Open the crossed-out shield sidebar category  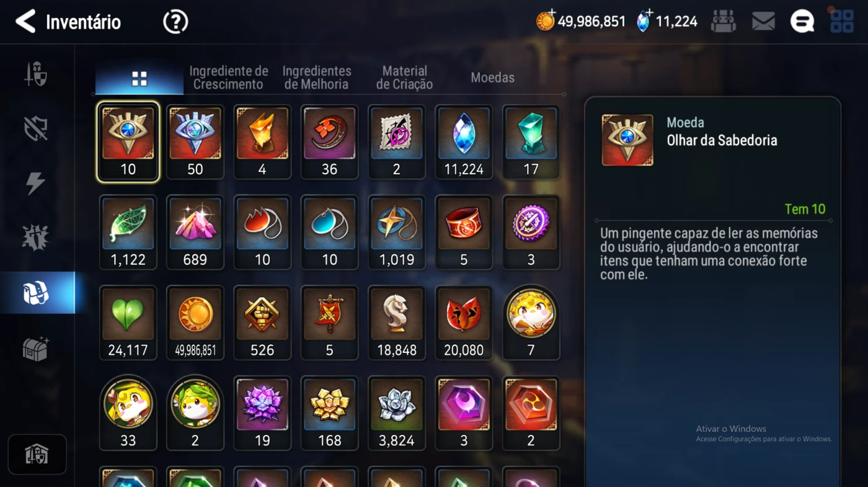(x=35, y=128)
